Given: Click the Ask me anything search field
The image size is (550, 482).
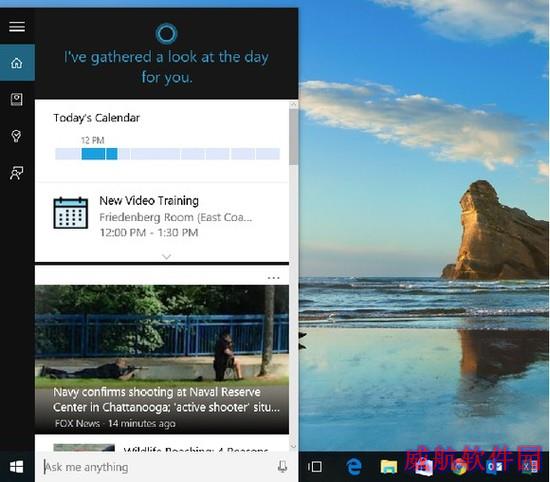Looking at the screenshot, I should tap(158, 467).
